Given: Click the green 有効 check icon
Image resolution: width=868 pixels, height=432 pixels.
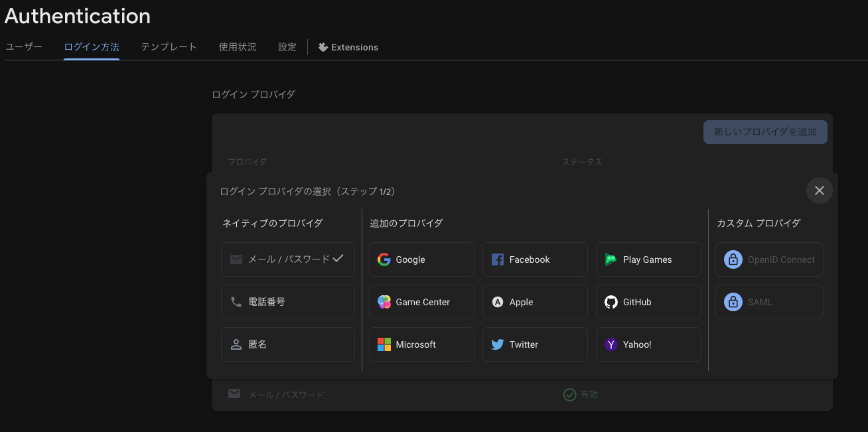Looking at the screenshot, I should coord(569,395).
